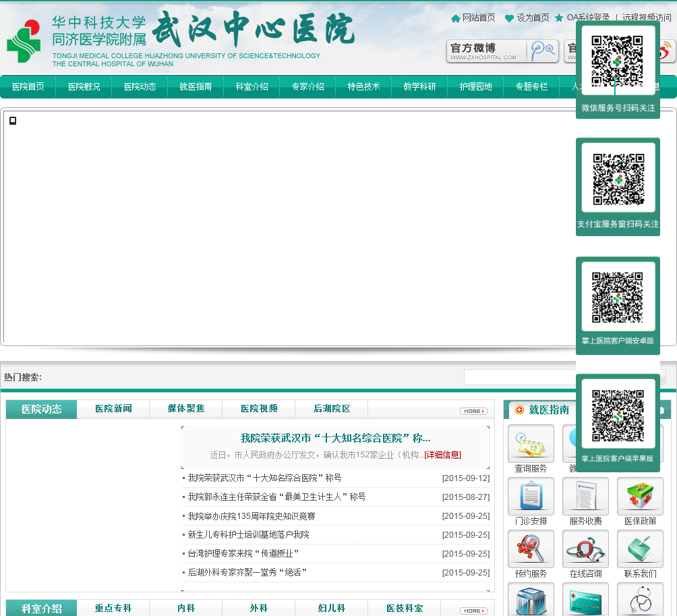Image resolution: width=677 pixels, height=616 pixels.
Task: Click the star icon beside OA系统登录
Action: point(559,18)
